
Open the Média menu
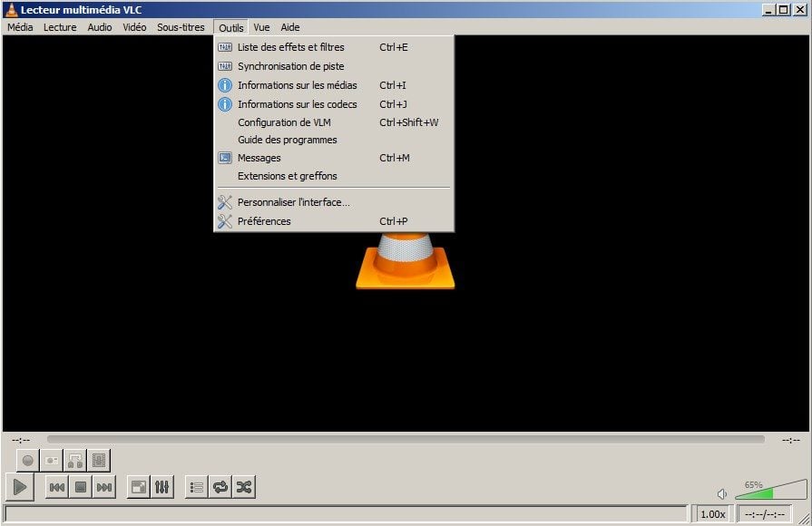tap(20, 27)
